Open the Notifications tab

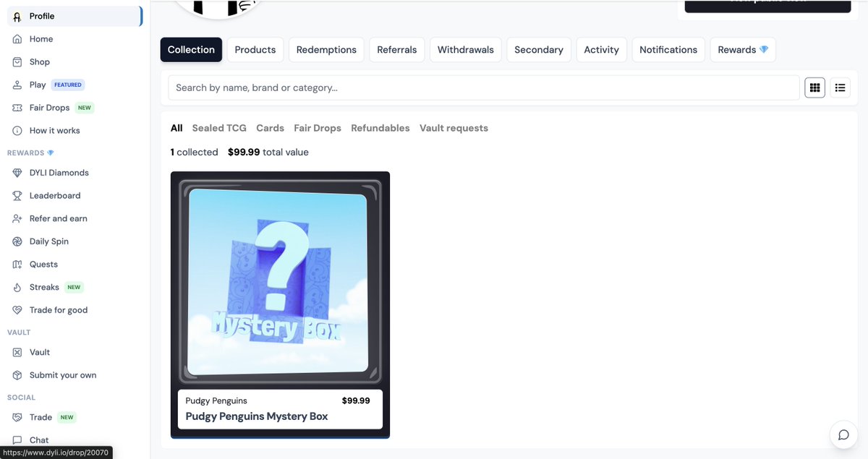tap(668, 50)
